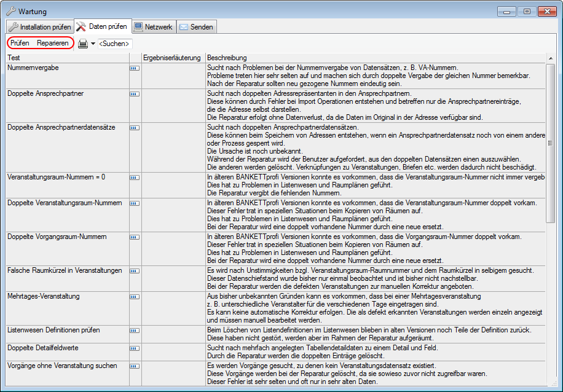Viewport: 563px width, 392px height.
Task: Click the printer icon in the toolbar
Action: [x=83, y=44]
